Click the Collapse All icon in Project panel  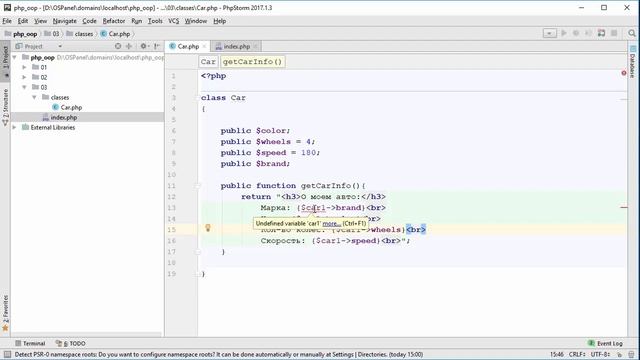click(x=129, y=46)
